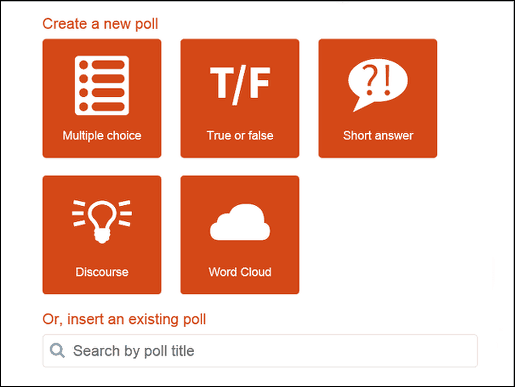Select the 'Multiple choice' text label
This screenshot has height=387, width=515.
[102, 136]
